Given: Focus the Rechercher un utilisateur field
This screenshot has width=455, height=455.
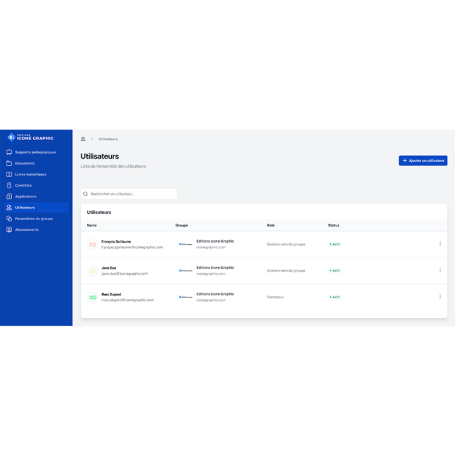Looking at the screenshot, I should click(x=129, y=194).
